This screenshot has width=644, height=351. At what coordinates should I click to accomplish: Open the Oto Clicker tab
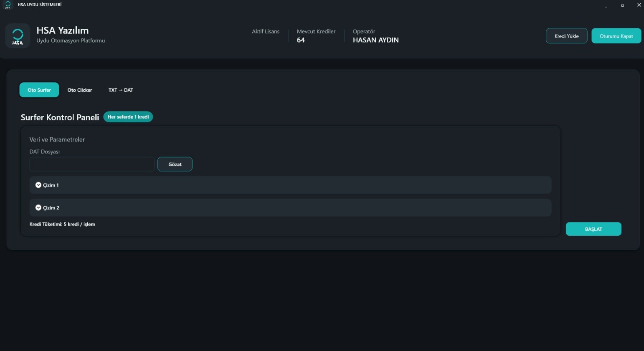(80, 90)
